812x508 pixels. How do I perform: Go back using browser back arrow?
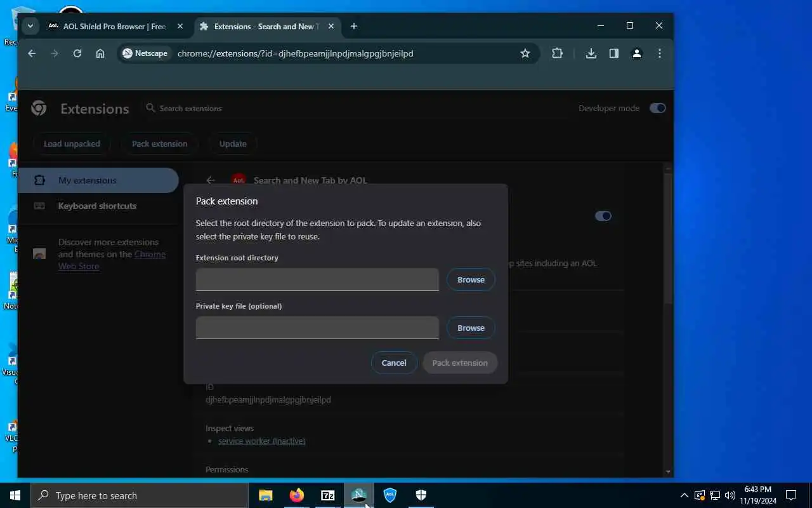pyautogui.click(x=32, y=53)
